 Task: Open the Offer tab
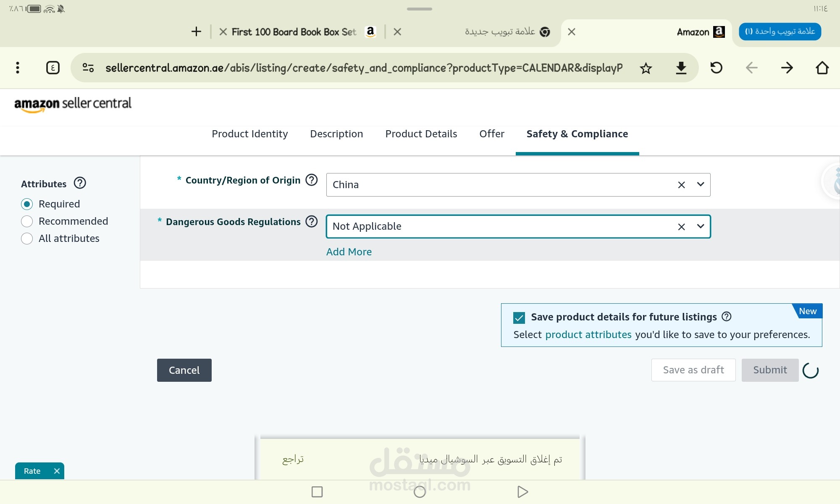pyautogui.click(x=491, y=134)
